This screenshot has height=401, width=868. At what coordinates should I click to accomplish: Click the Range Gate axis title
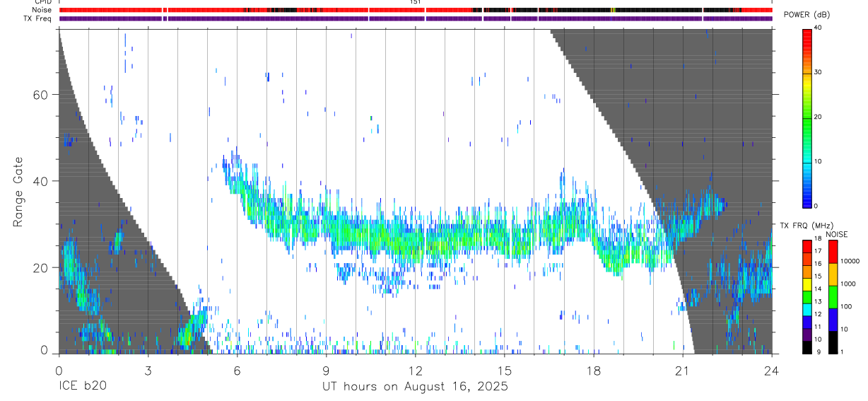[x=18, y=192]
